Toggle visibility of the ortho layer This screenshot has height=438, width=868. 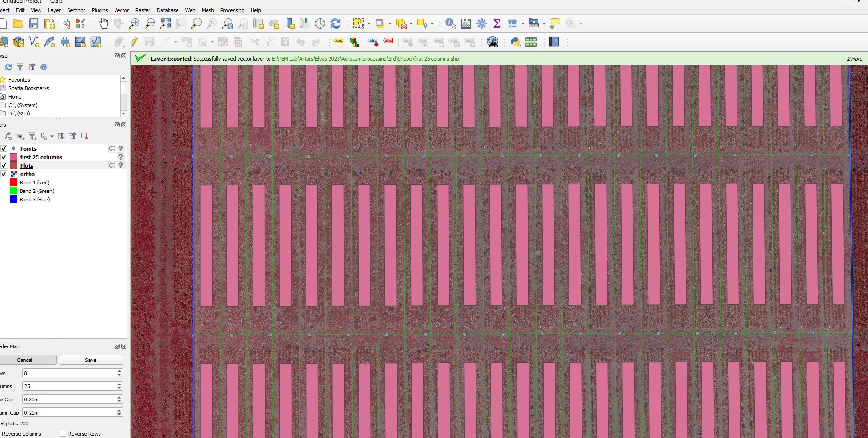point(4,174)
